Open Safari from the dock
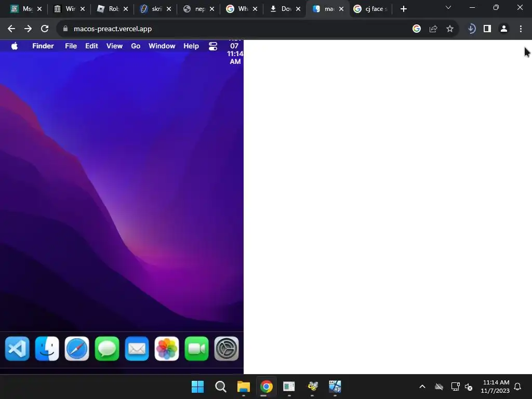Viewport: 532px width, 399px height. (x=77, y=349)
